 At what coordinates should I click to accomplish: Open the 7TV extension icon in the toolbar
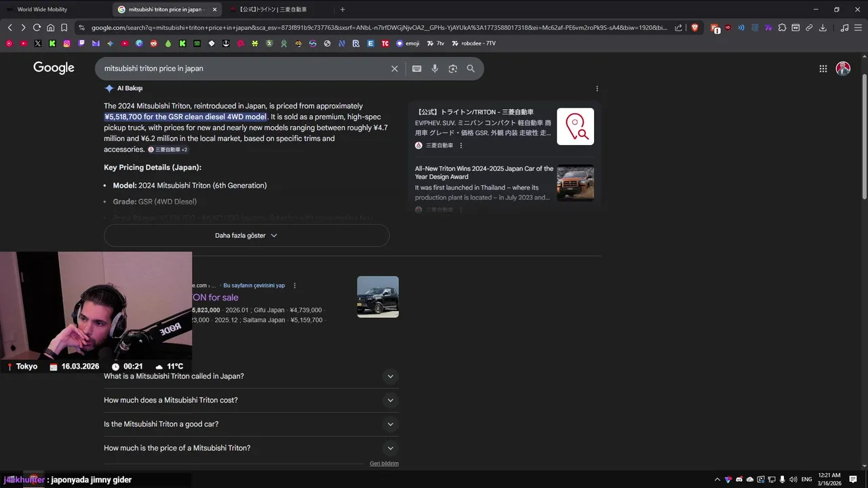768,28
